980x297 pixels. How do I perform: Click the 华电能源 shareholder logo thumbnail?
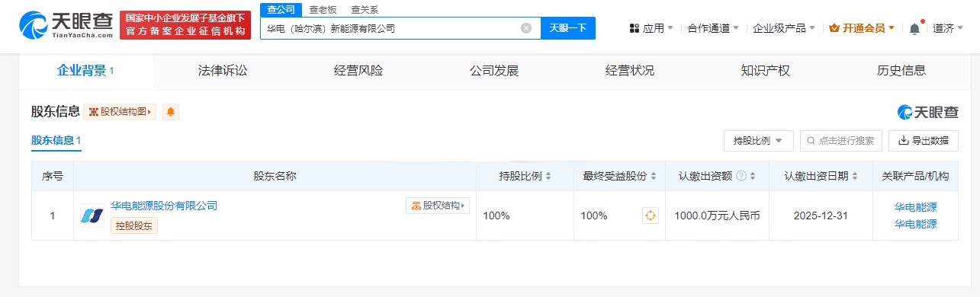point(92,215)
